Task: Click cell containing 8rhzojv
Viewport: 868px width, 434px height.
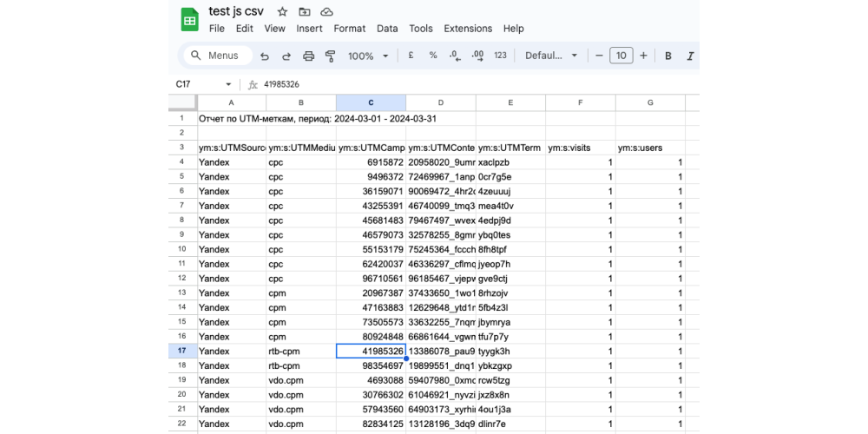Action: (510, 293)
